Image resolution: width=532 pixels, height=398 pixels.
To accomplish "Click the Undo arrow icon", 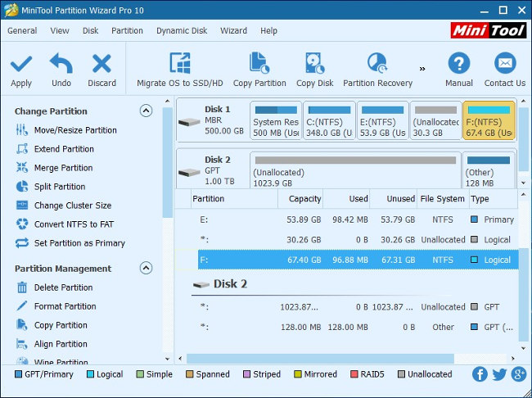I will click(61, 64).
